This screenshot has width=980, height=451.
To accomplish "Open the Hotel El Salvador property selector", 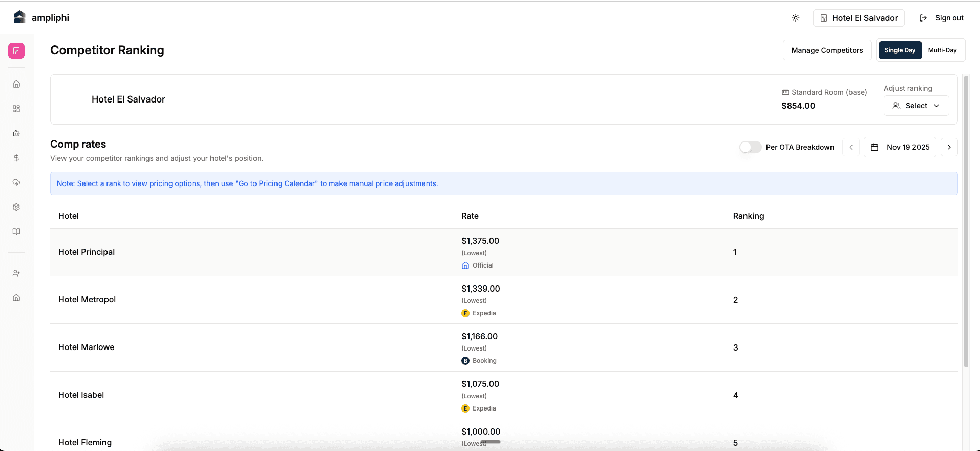I will pyautogui.click(x=859, y=18).
